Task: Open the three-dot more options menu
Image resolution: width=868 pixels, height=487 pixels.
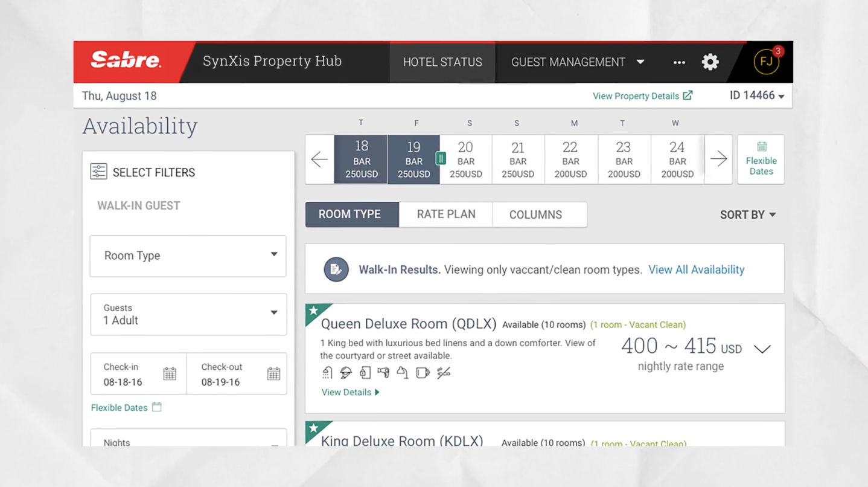Action: 679,62
